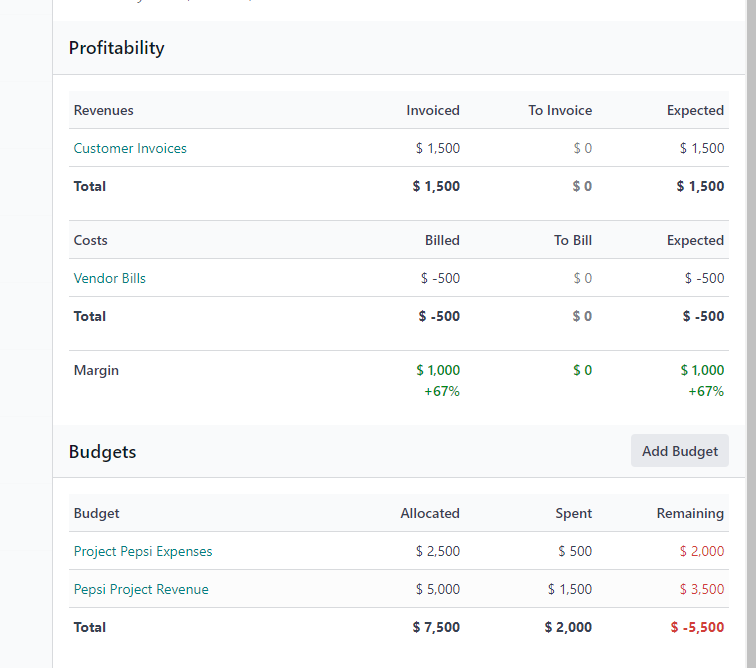Click the $ -5,500 total remaining value
The height and width of the screenshot is (668, 756).
[697, 627]
